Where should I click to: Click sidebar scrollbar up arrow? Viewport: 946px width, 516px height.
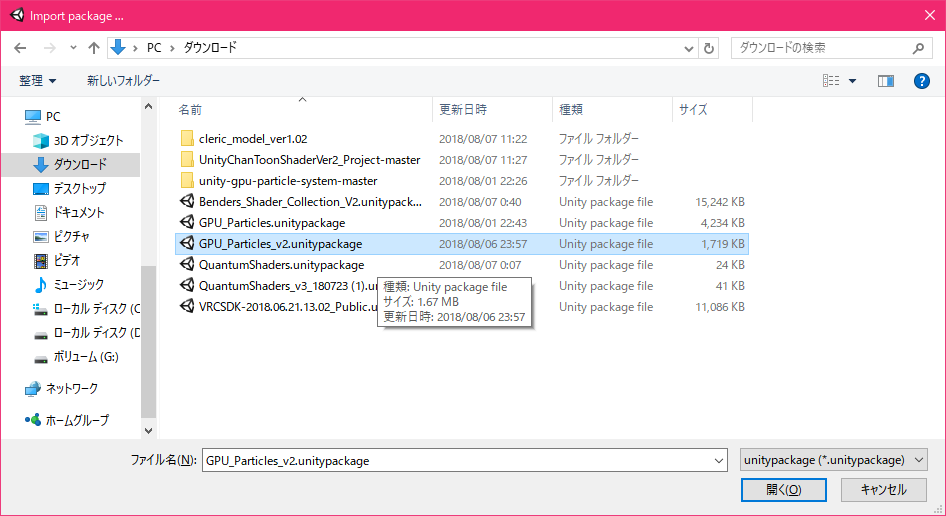point(148,107)
